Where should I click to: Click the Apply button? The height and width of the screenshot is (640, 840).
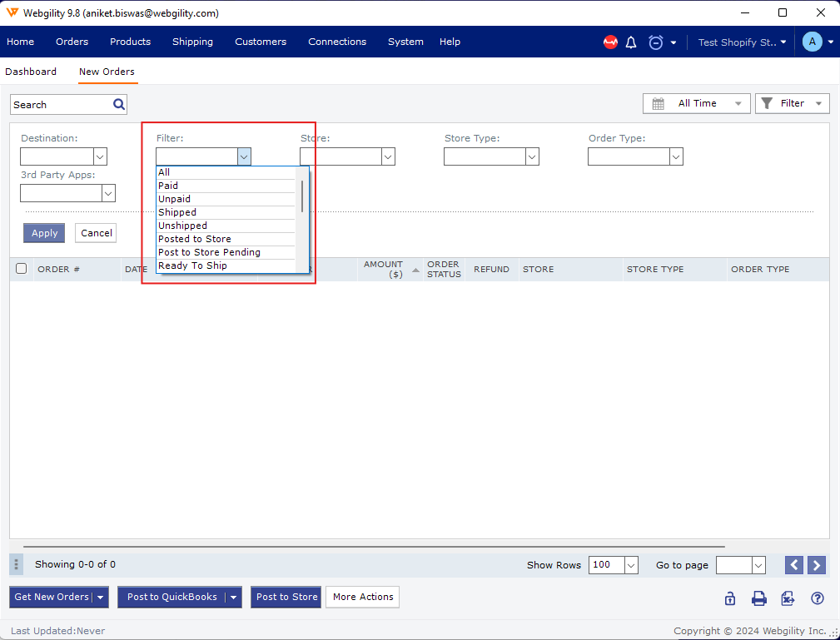[x=44, y=233]
